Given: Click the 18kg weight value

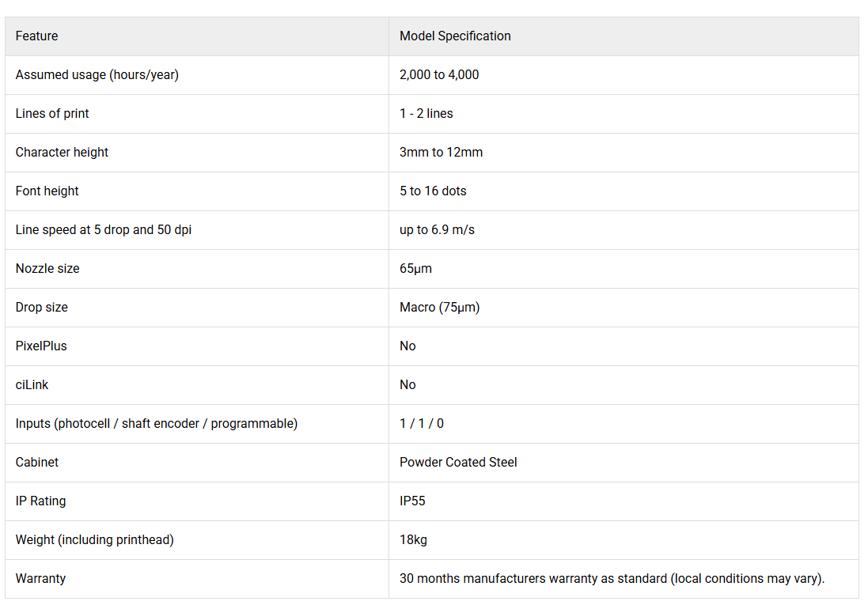Looking at the screenshot, I should (414, 539).
